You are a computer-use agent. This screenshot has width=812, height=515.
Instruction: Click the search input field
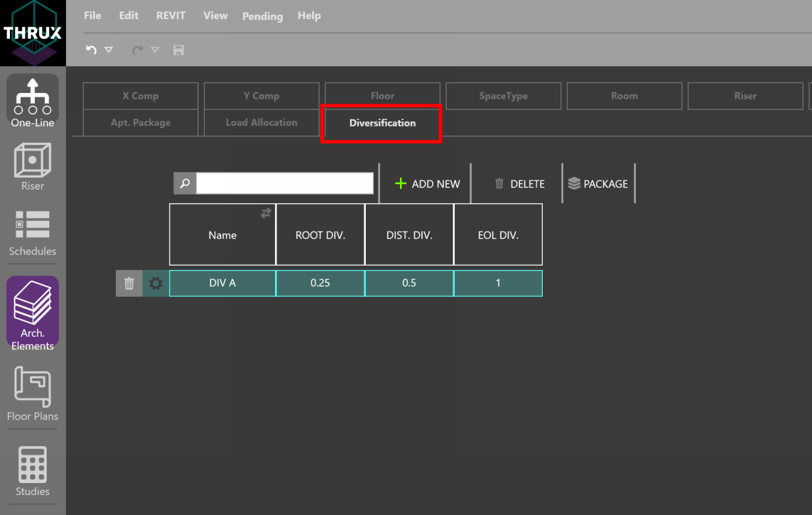pos(284,183)
